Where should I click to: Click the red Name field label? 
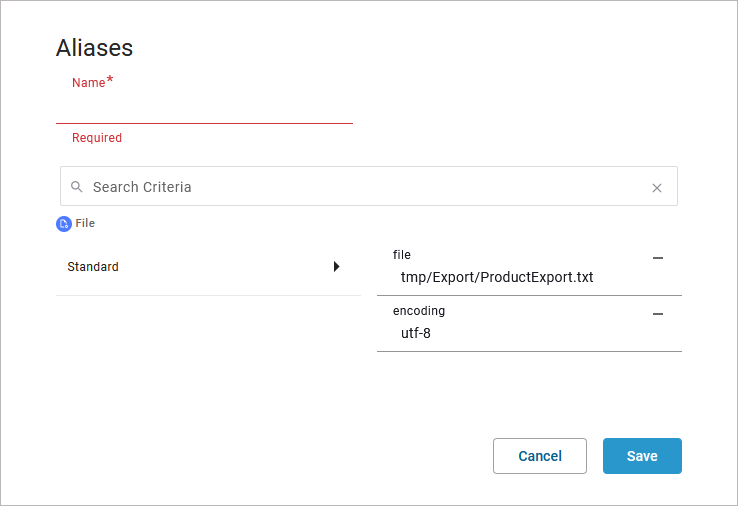click(x=88, y=83)
